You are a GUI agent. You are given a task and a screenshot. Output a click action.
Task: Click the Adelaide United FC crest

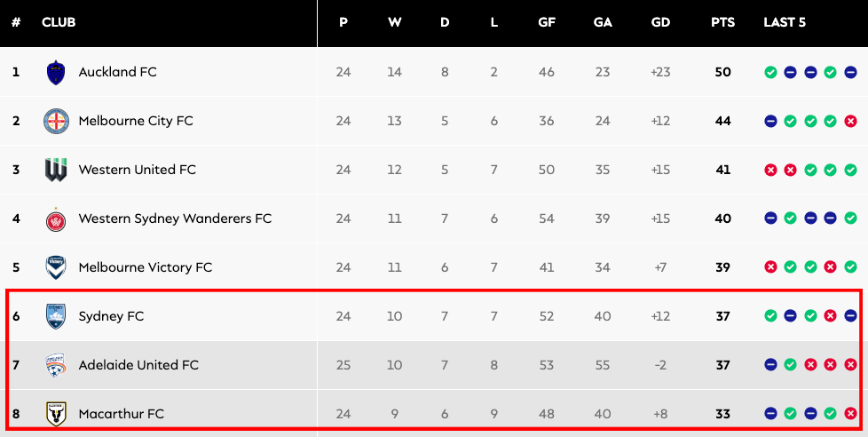56,365
